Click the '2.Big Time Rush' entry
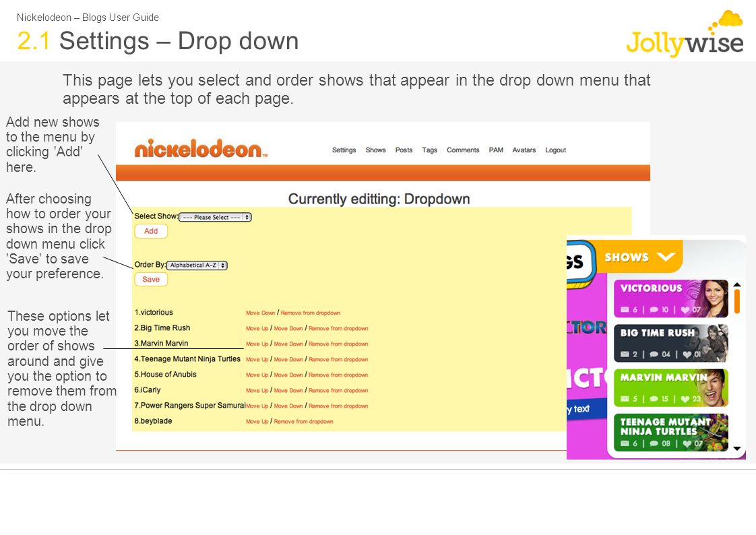The height and width of the screenshot is (535, 756). (x=162, y=327)
